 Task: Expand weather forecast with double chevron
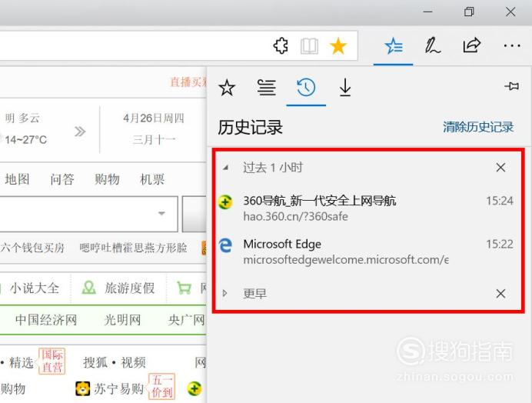point(80,132)
